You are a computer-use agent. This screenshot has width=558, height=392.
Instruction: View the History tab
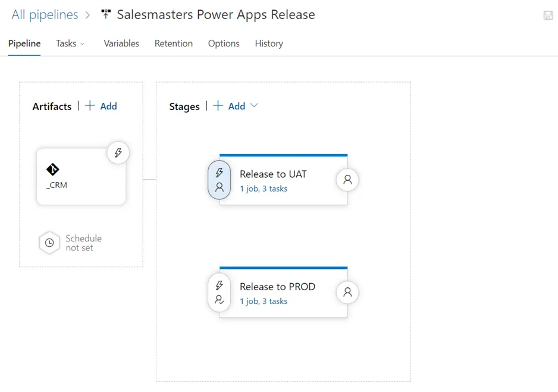coord(269,43)
